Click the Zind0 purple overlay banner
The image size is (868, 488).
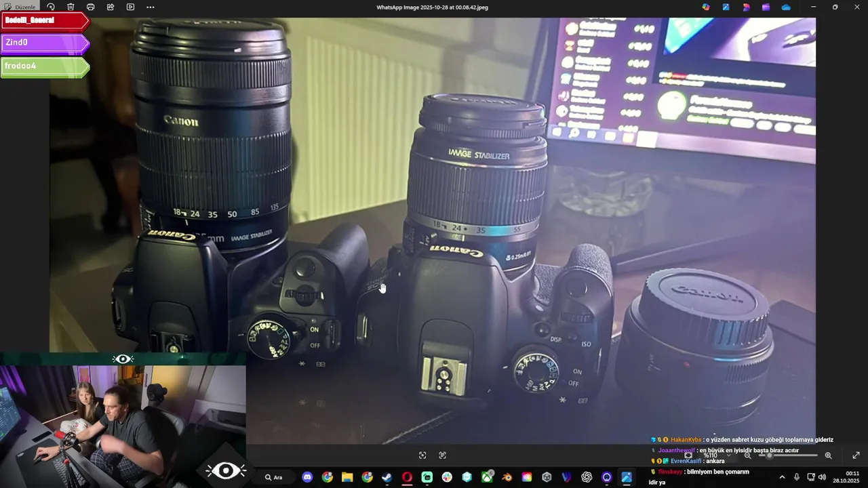(45, 43)
